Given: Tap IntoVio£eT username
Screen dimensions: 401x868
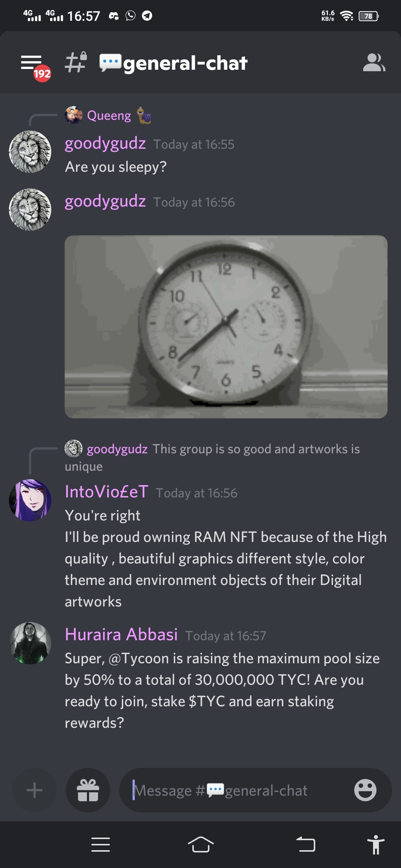Looking at the screenshot, I should click(x=107, y=491).
